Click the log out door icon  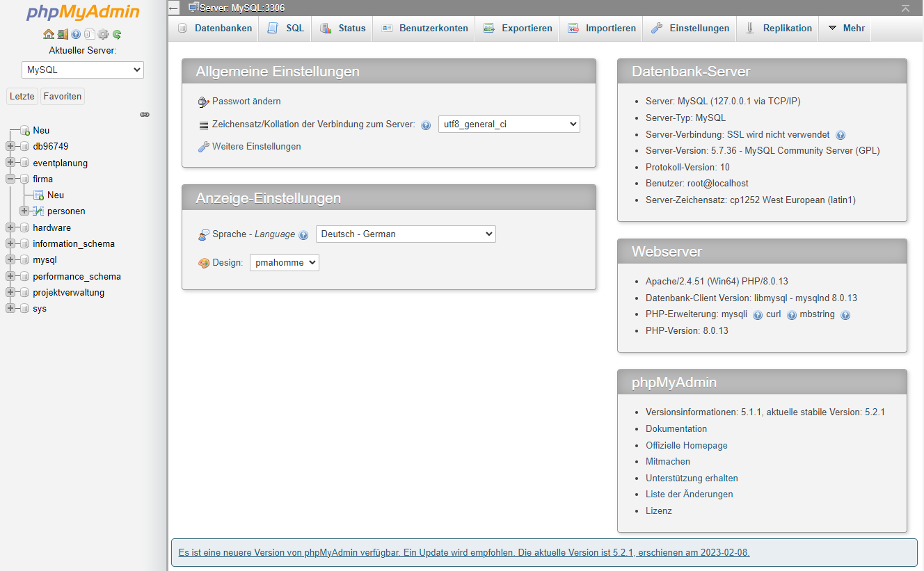pyautogui.click(x=63, y=34)
